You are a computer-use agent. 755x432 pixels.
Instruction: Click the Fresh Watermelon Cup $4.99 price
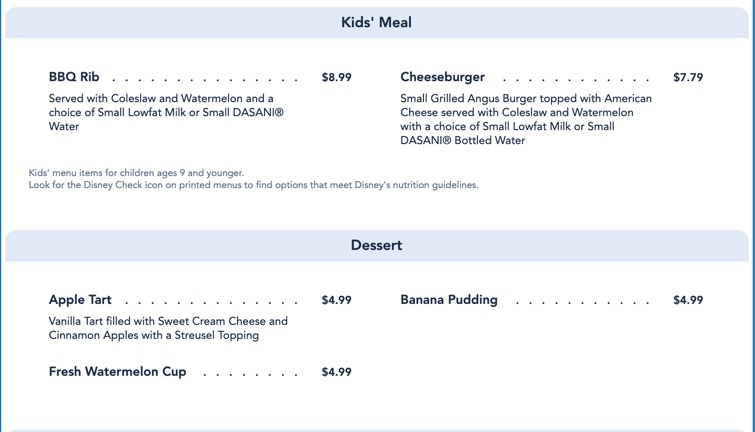336,372
